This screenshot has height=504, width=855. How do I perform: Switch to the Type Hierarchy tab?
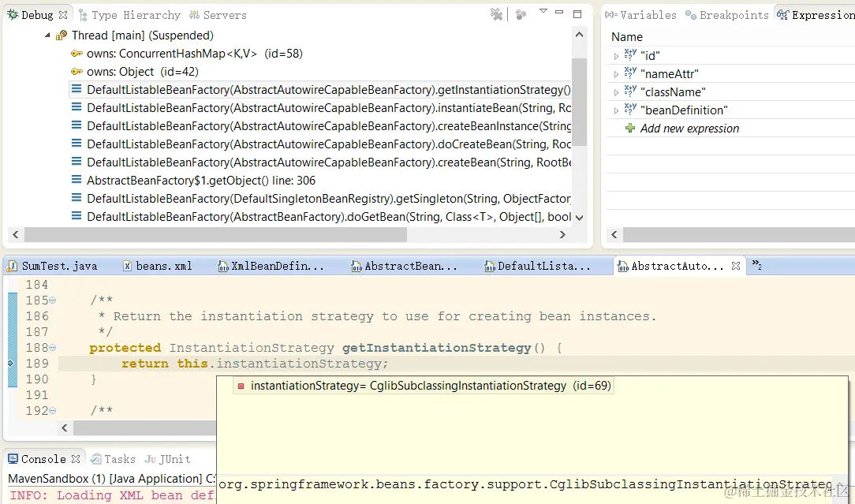[x=130, y=15]
